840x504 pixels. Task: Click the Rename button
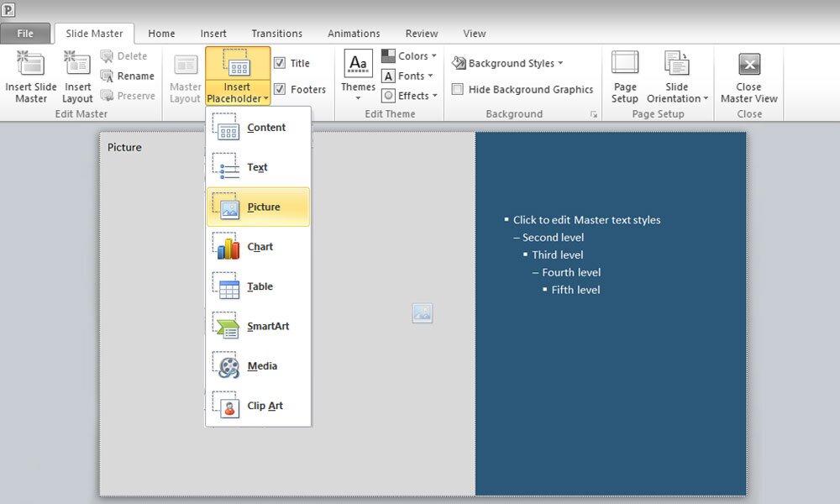127,76
